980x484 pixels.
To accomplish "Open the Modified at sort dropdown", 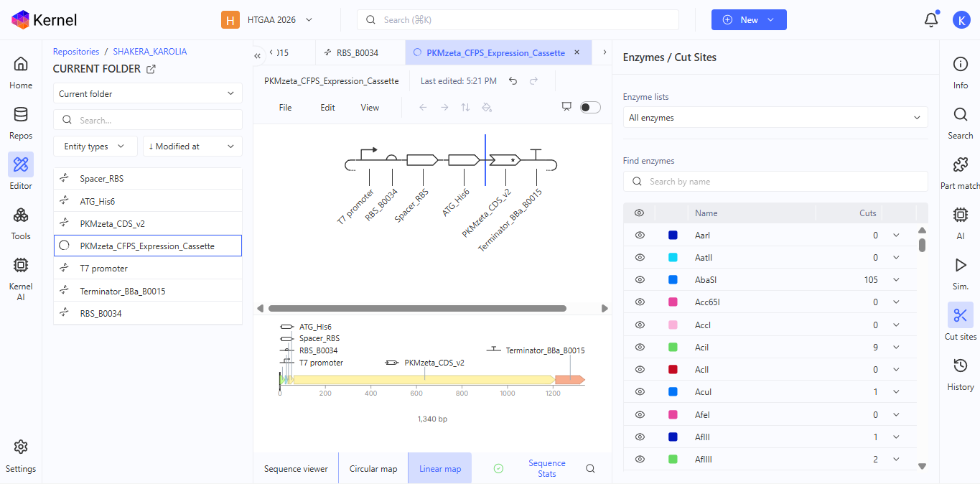I will (x=192, y=146).
